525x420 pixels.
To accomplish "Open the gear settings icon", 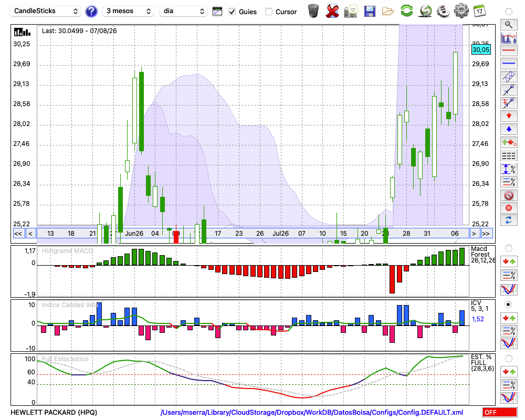I will [461, 11].
